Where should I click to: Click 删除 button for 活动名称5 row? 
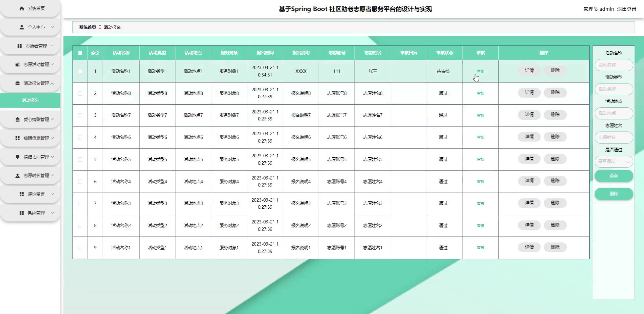pos(555,159)
